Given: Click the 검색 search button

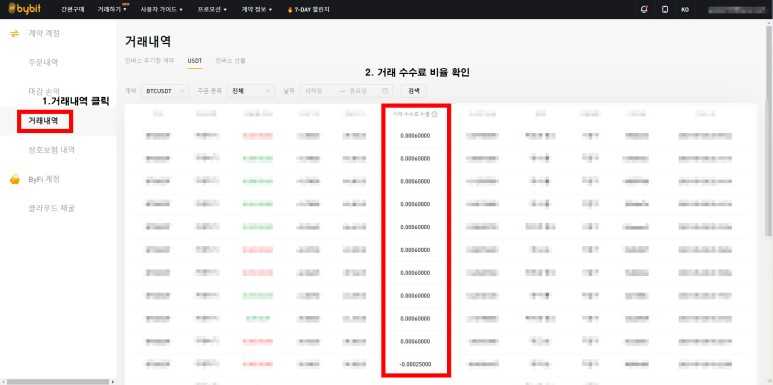Looking at the screenshot, I should point(414,91).
